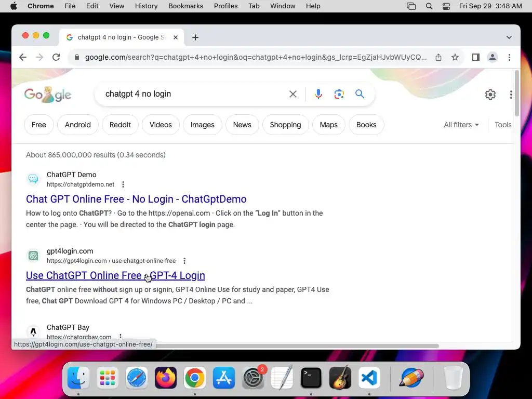Click the gpt4login.com site name
Screen dimensions: 532x399
[x=70, y=251]
